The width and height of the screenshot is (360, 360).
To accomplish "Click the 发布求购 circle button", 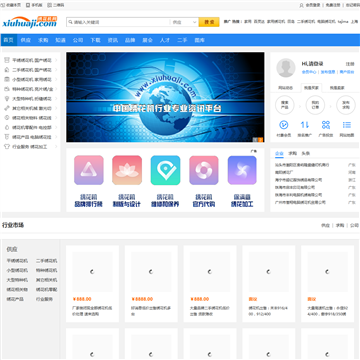I will coord(346,105).
